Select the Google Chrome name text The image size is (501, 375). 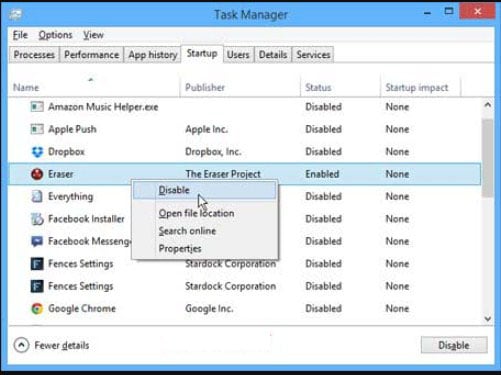tap(82, 309)
